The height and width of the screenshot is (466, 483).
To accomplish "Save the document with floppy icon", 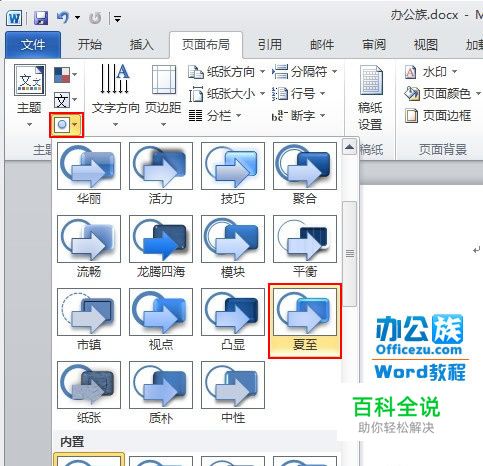I will [x=41, y=18].
